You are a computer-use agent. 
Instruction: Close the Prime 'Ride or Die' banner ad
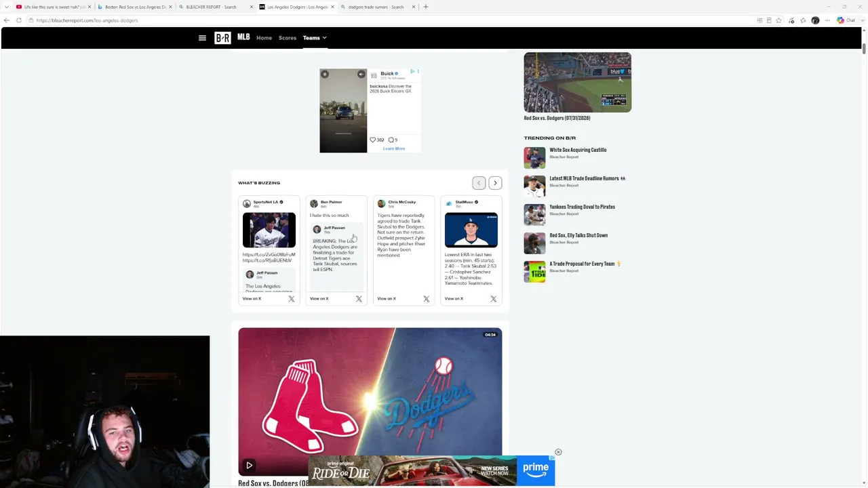[558, 452]
